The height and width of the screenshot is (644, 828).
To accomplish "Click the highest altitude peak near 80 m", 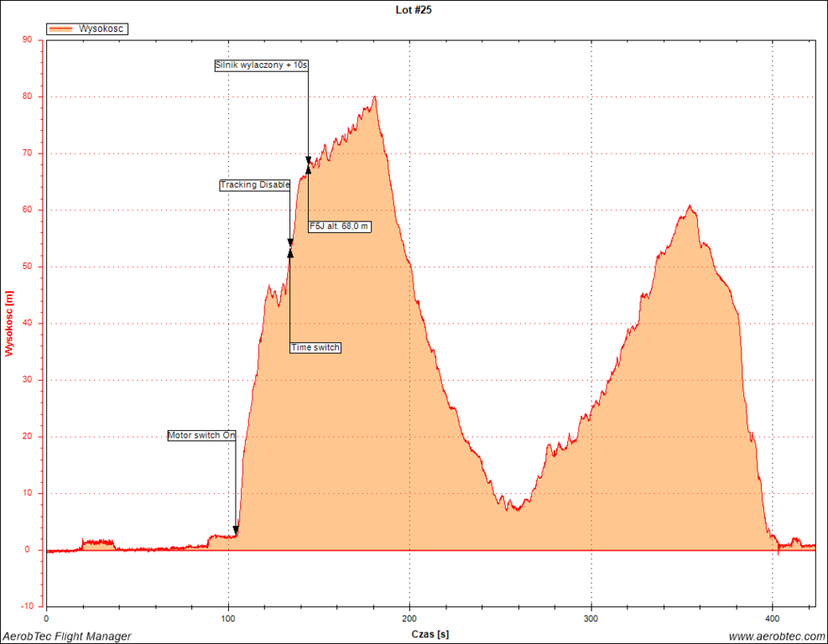I will pyautogui.click(x=374, y=97).
